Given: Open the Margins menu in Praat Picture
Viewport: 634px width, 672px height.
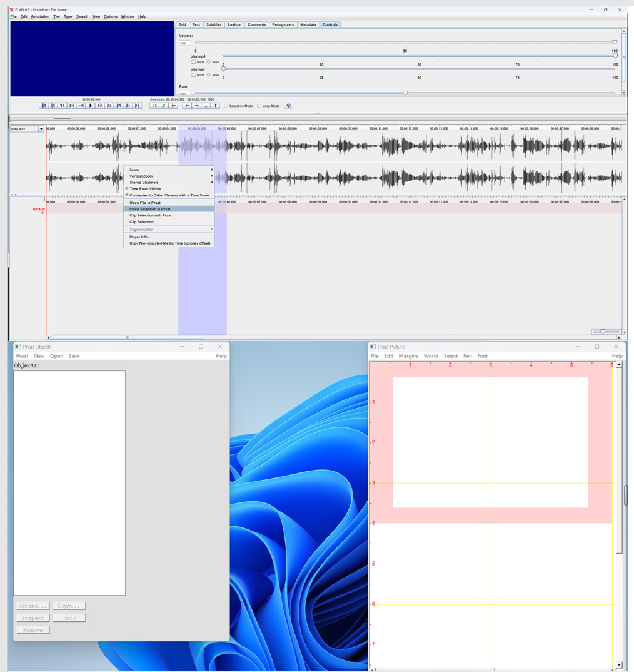Looking at the screenshot, I should (408, 356).
